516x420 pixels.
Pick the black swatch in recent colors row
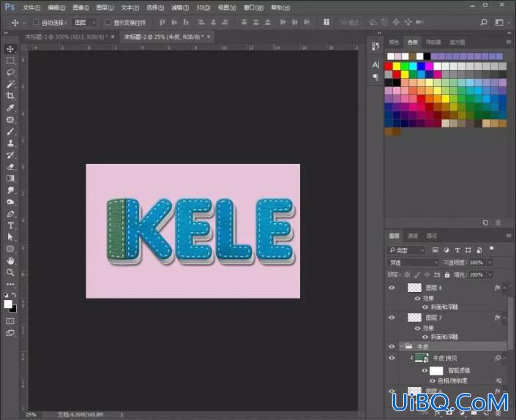[x=427, y=56]
